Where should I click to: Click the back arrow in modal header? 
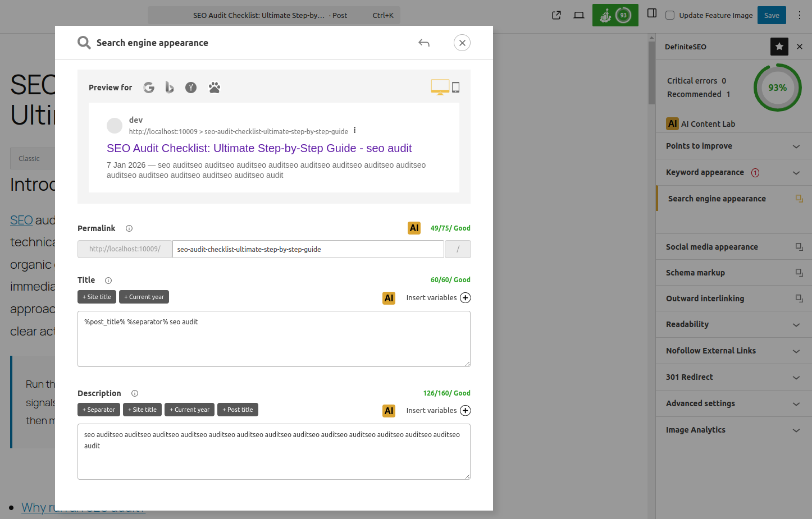click(424, 43)
